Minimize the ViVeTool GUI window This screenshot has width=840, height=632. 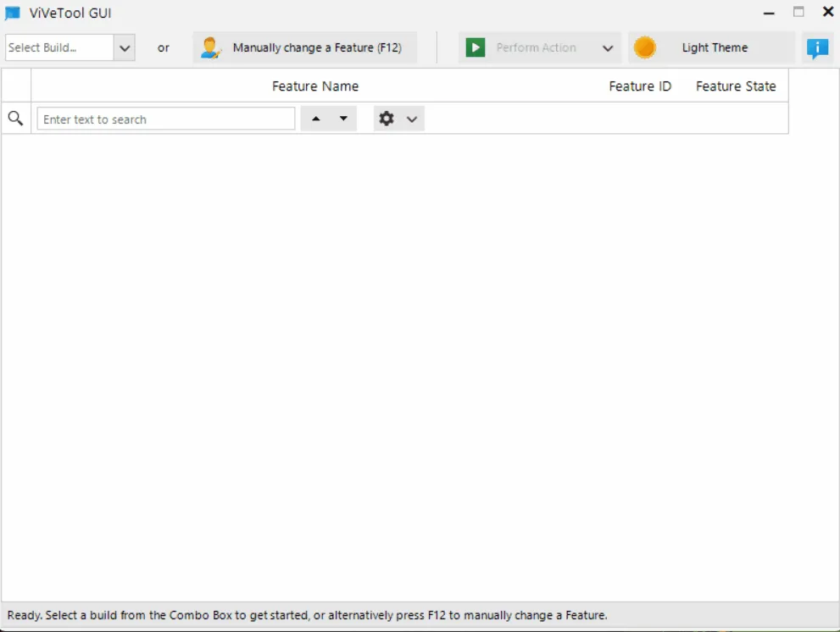pos(769,13)
